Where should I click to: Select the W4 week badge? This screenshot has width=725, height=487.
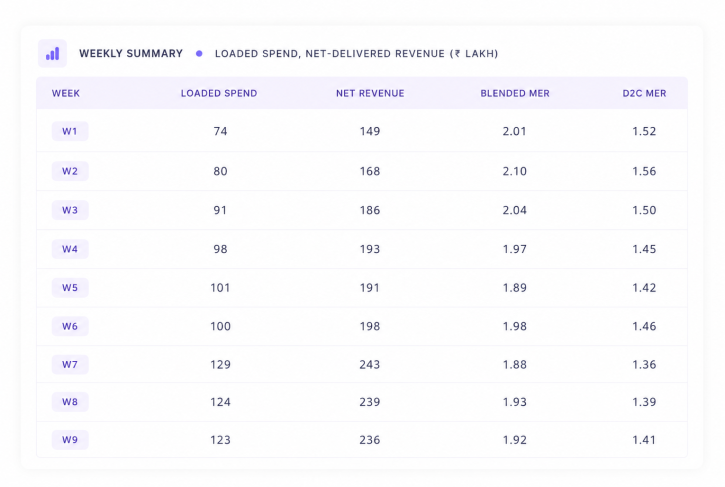coord(70,249)
